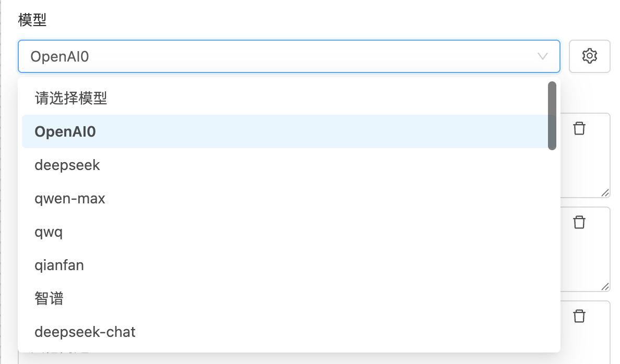Select the placeholder option 请选择模型
The image size is (620, 364).
[71, 98]
